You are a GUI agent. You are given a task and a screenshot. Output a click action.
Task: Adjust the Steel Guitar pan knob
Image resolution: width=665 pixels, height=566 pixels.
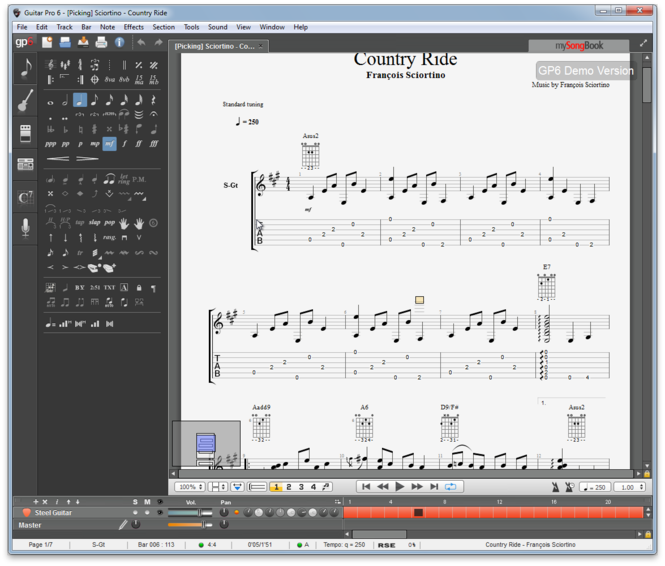coord(224,513)
